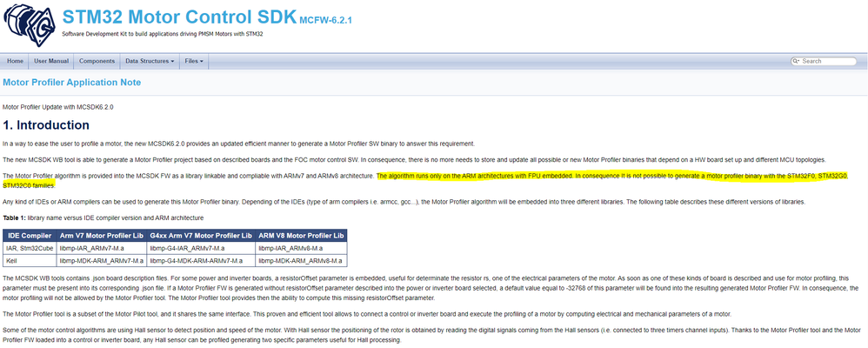The height and width of the screenshot is (348, 868).
Task: Click the SDK subtitle under the title
Action: [162, 34]
